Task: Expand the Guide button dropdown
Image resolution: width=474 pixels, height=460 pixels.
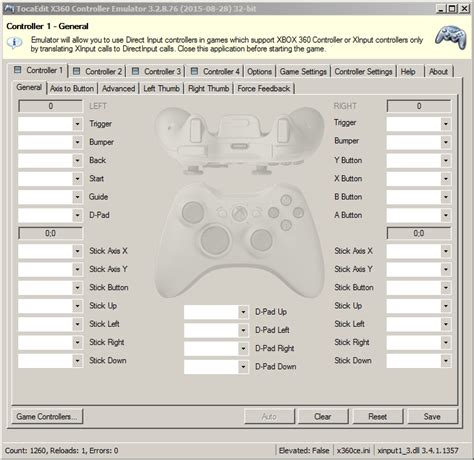Action: pyautogui.click(x=77, y=197)
